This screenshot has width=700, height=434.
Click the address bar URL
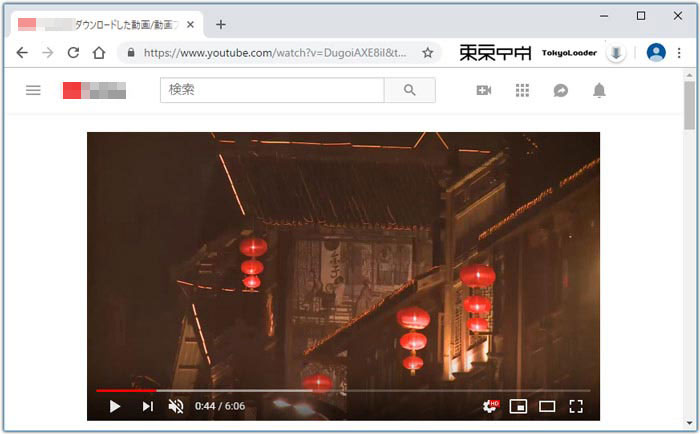(275, 53)
